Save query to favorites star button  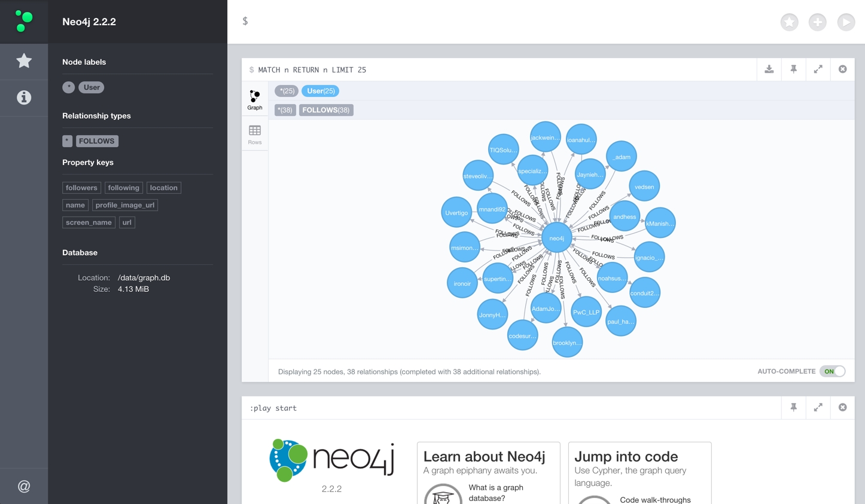[789, 22]
